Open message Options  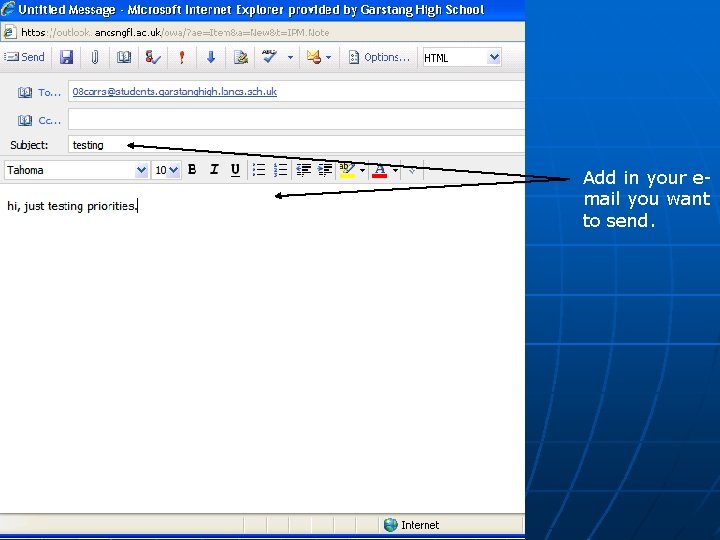coord(379,57)
